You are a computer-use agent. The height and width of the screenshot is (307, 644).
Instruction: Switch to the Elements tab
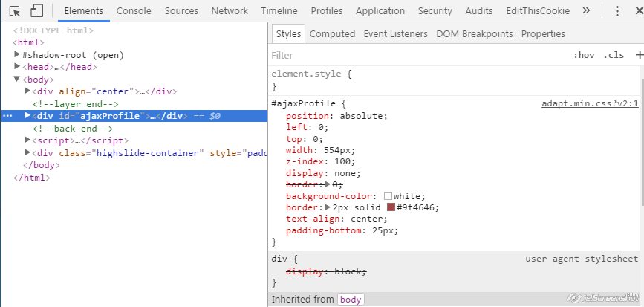click(84, 11)
